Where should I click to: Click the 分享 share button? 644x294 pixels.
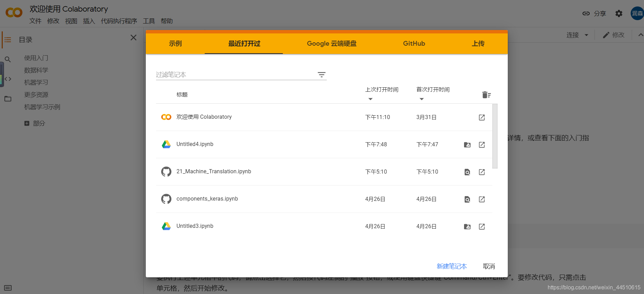pyautogui.click(x=594, y=13)
